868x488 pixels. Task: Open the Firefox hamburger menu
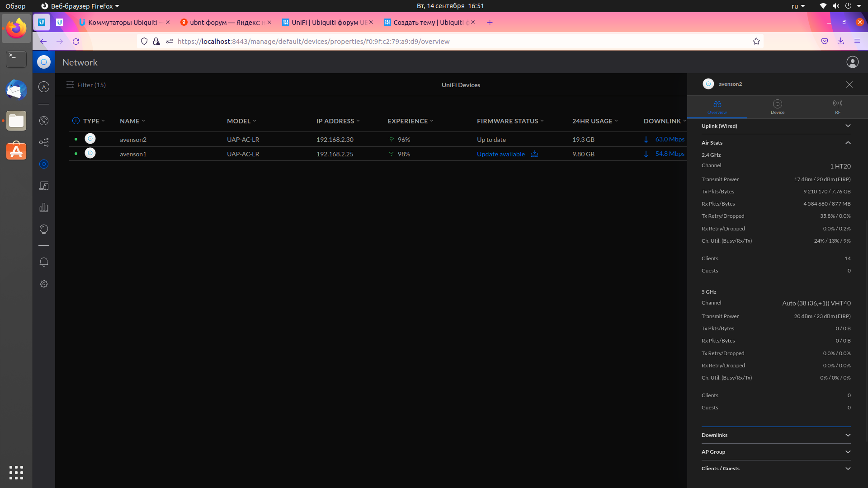(857, 41)
